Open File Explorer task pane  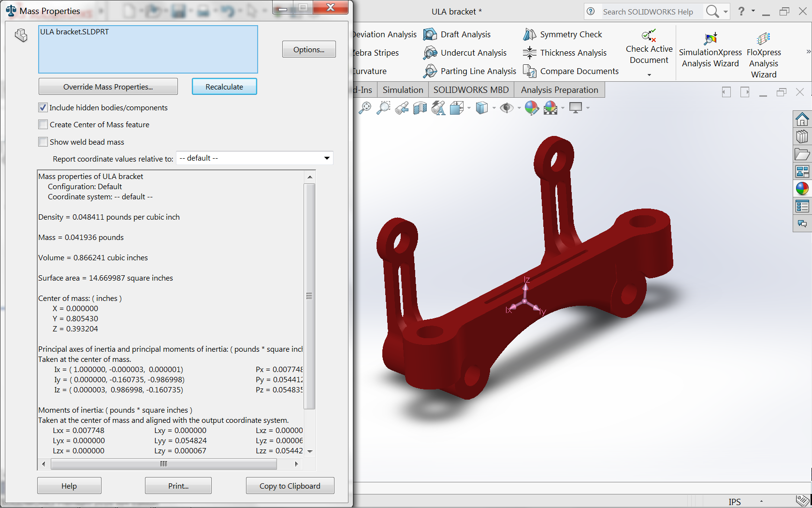pyautogui.click(x=802, y=154)
